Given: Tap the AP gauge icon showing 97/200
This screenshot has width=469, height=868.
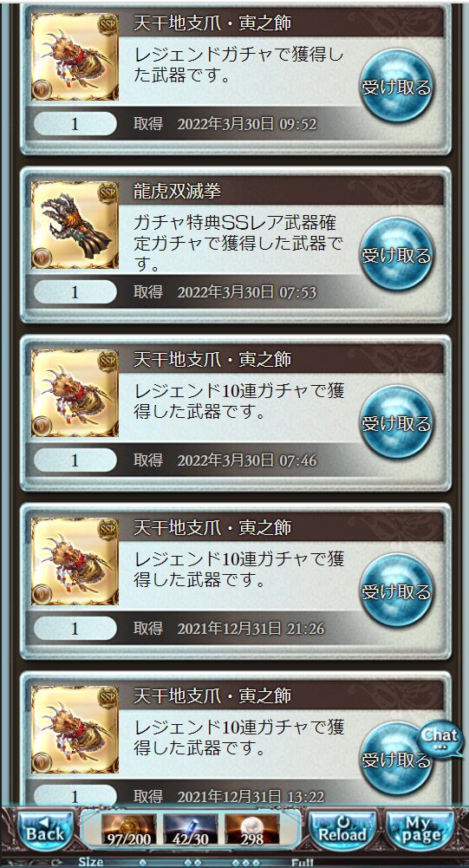Looking at the screenshot, I should [x=128, y=829].
